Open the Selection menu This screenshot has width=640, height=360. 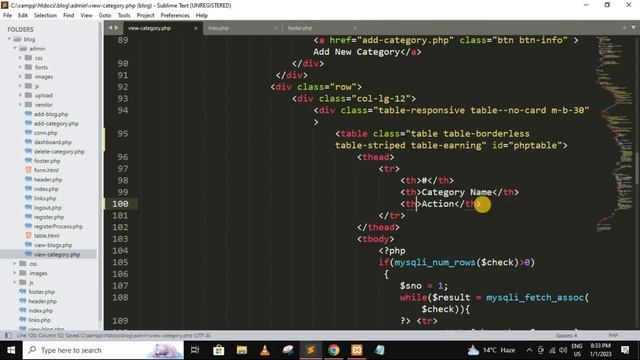(45, 15)
